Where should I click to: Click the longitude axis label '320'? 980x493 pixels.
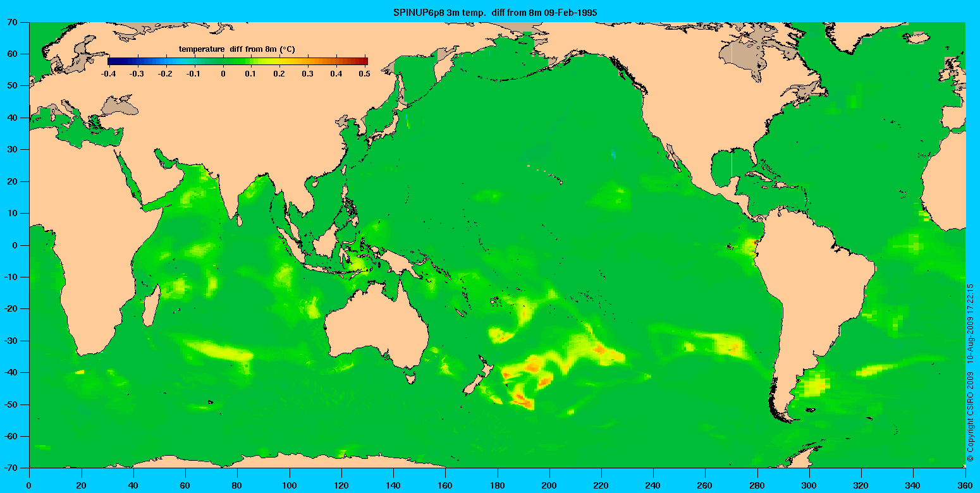click(861, 487)
